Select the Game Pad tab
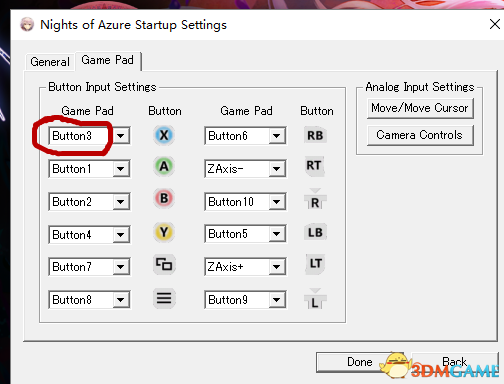 coord(108,60)
